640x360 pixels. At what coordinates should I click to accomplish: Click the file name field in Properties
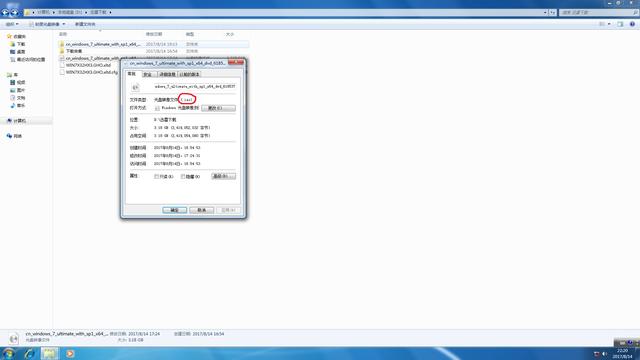point(195,87)
